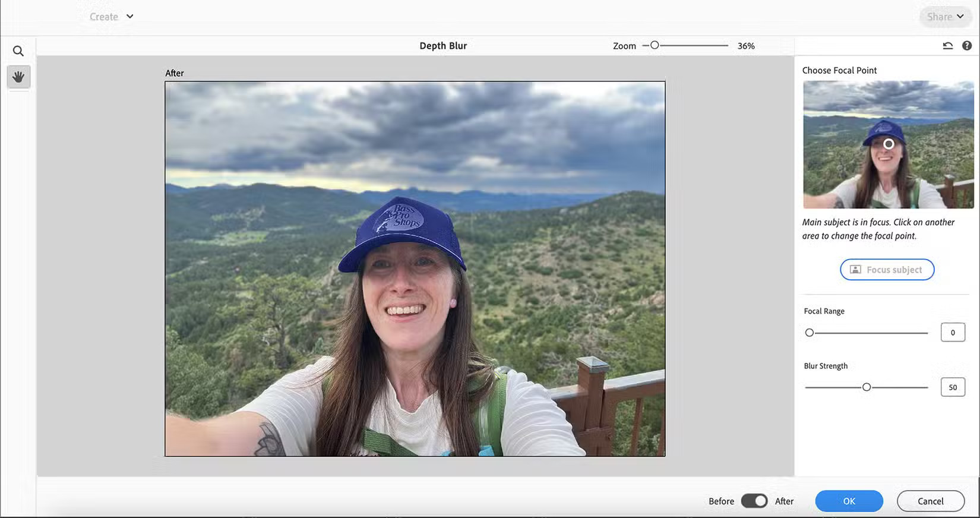This screenshot has height=518, width=980.
Task: Open Help via question mark icon
Action: (x=967, y=46)
